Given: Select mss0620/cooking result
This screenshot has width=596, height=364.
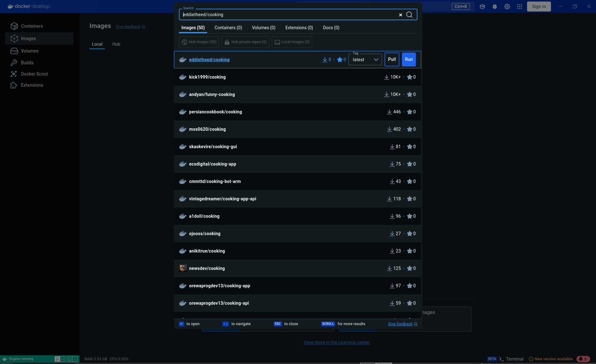Looking at the screenshot, I should pos(298,129).
